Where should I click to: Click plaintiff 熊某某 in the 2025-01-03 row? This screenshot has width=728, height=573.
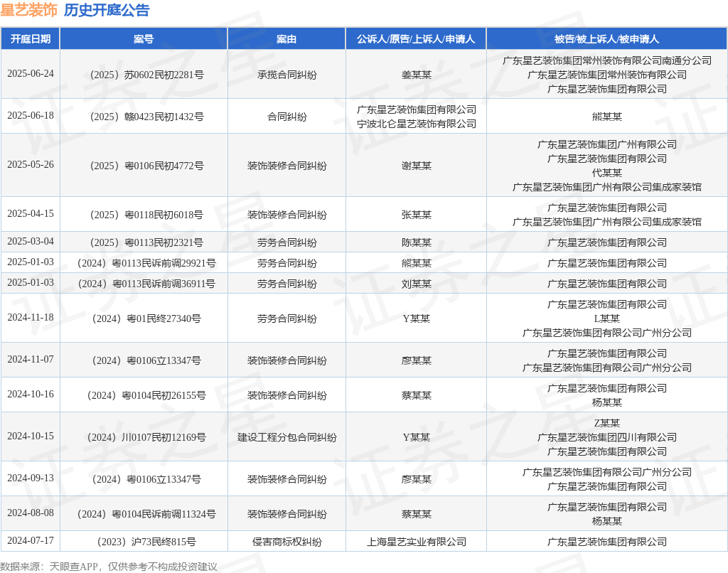[416, 263]
